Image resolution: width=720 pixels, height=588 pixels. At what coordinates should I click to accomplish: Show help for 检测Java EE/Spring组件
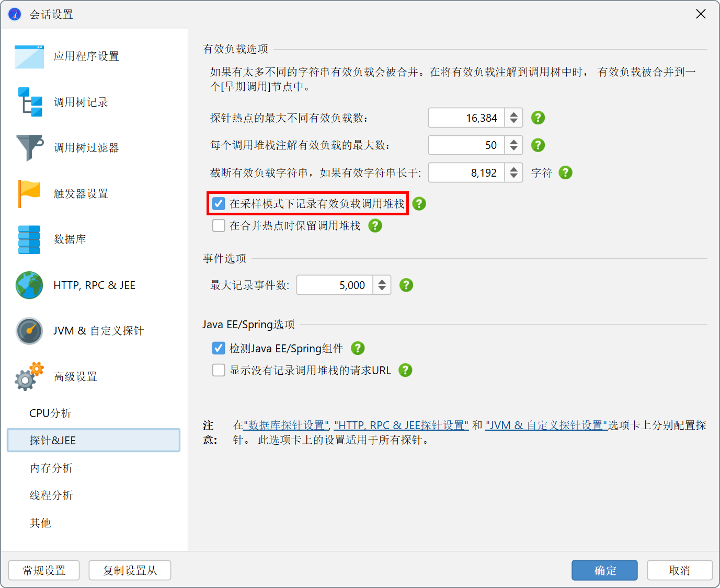point(358,348)
